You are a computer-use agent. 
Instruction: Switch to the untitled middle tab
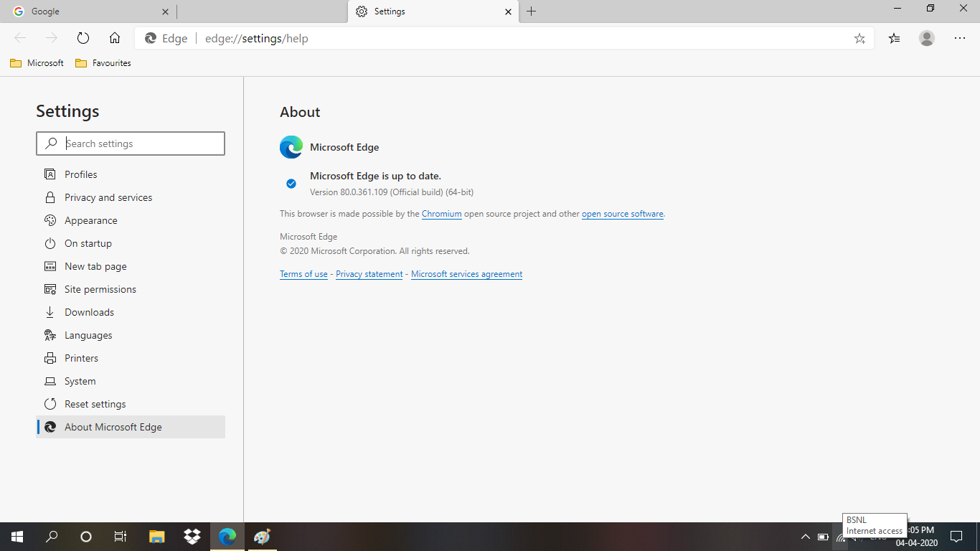262,11
